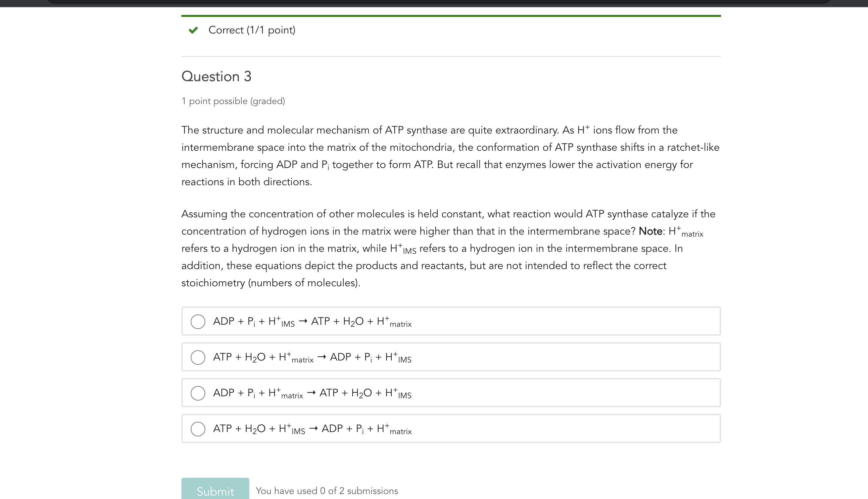Click the green divider bar above Correct

[x=451, y=15]
